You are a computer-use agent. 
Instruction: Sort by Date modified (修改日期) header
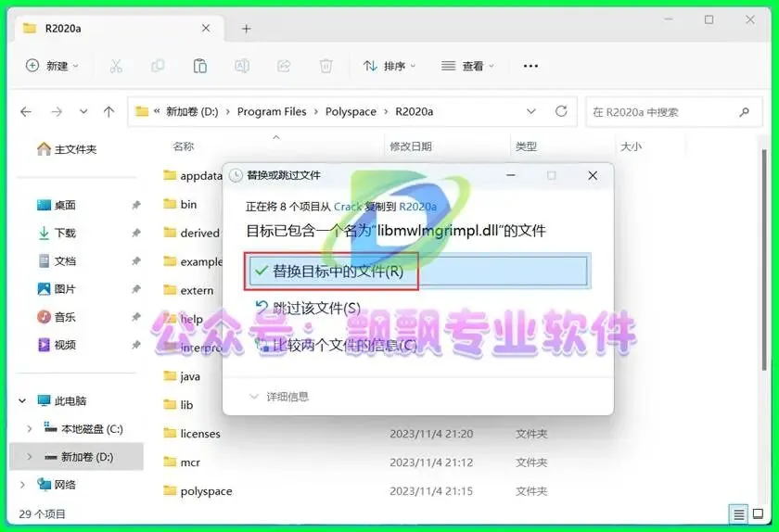tap(410, 146)
